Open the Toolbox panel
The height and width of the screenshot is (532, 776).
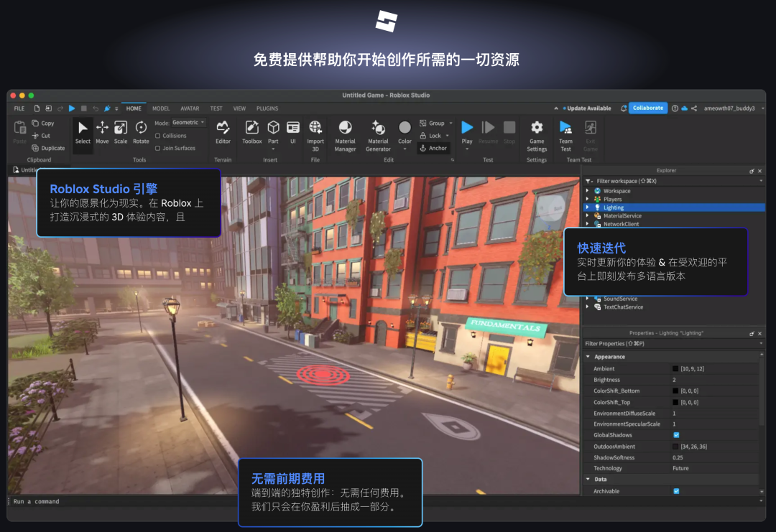tap(252, 132)
